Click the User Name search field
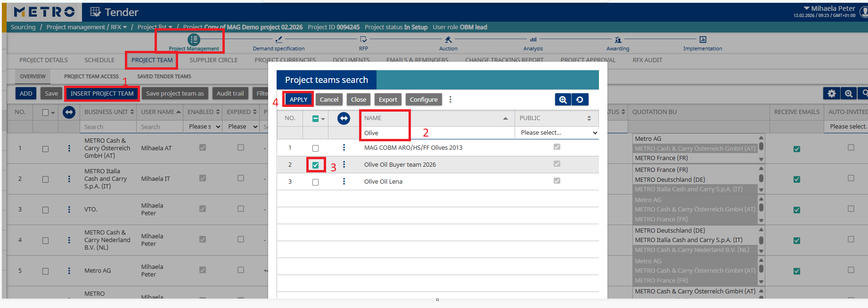Screen dimensions: 868x308 (160, 127)
